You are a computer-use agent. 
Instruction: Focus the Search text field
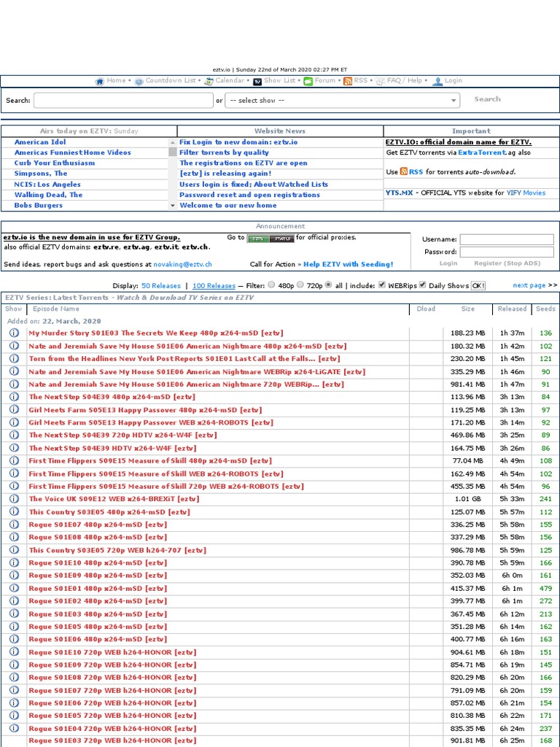123,101
